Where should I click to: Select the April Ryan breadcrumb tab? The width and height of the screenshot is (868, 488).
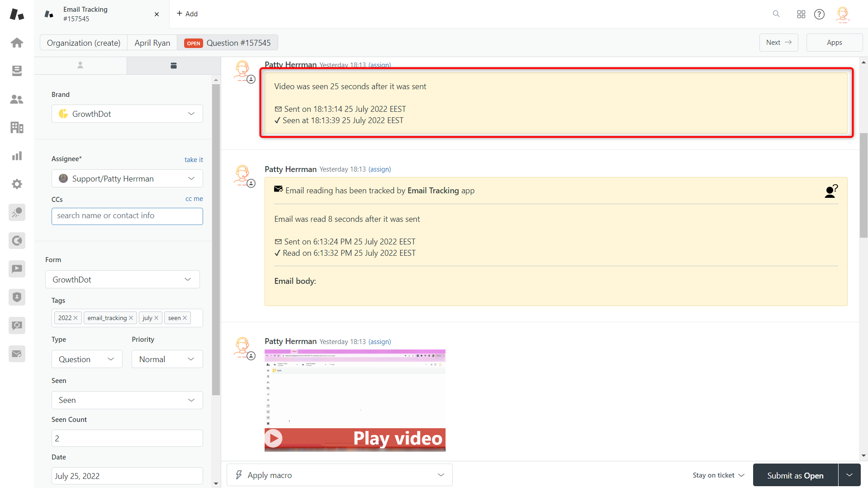[152, 43]
